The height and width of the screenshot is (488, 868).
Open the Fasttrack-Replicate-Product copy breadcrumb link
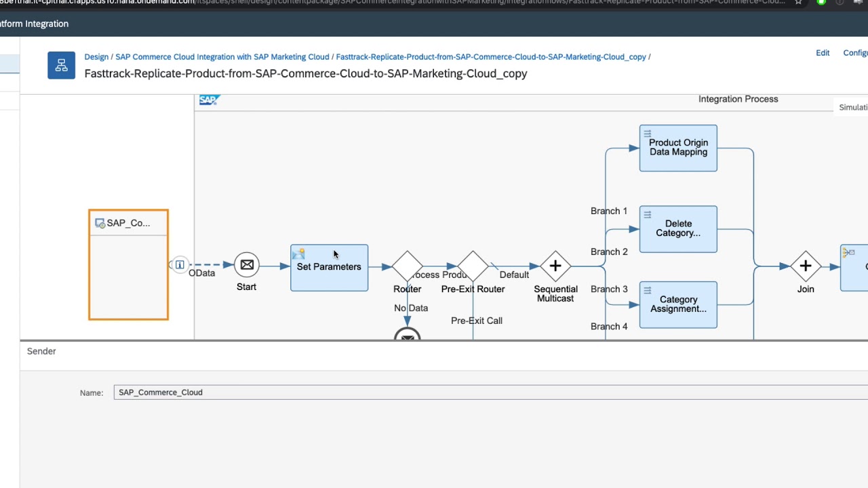pos(491,57)
